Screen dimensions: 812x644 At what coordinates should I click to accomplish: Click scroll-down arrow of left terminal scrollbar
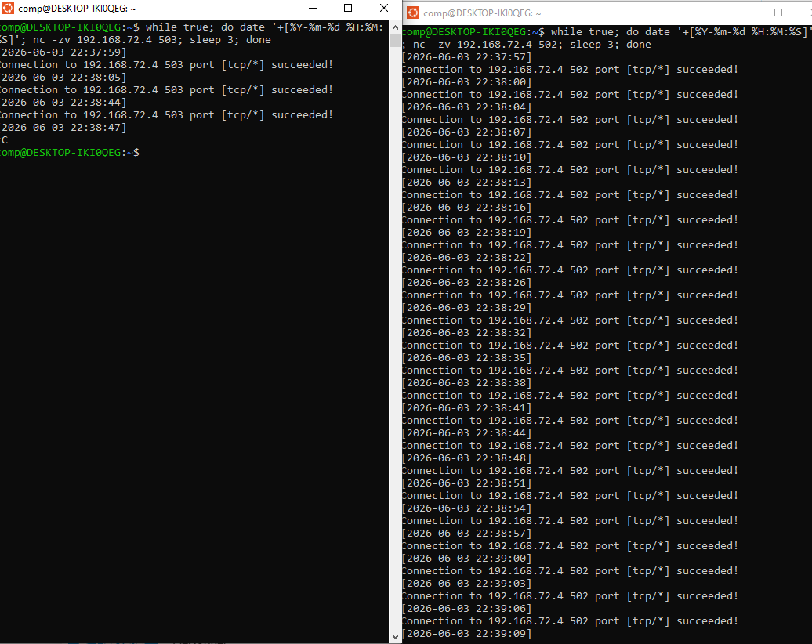click(x=395, y=637)
